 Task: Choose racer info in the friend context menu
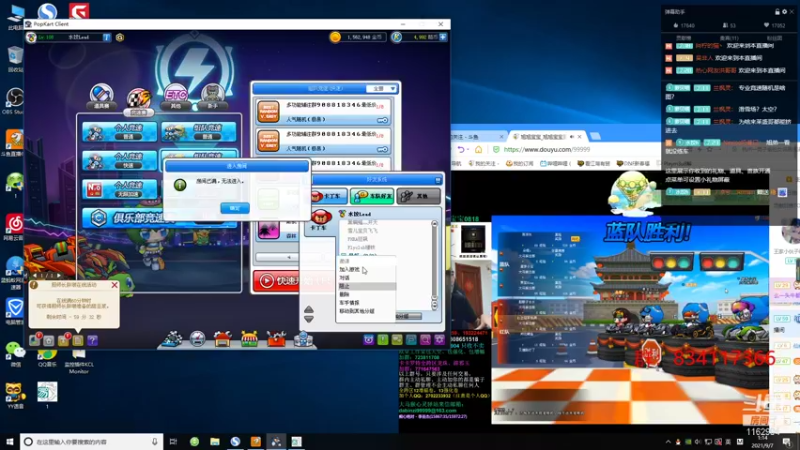[x=349, y=303]
